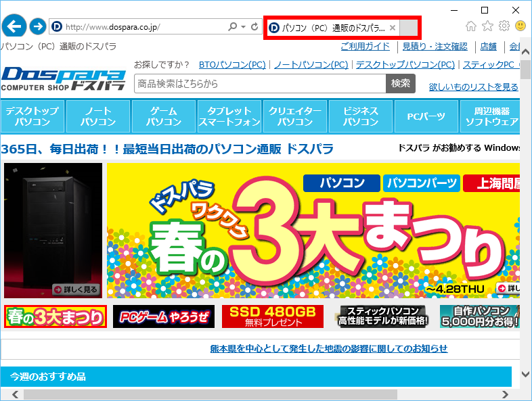
Task: Maximize the browser window
Action: pos(485,11)
